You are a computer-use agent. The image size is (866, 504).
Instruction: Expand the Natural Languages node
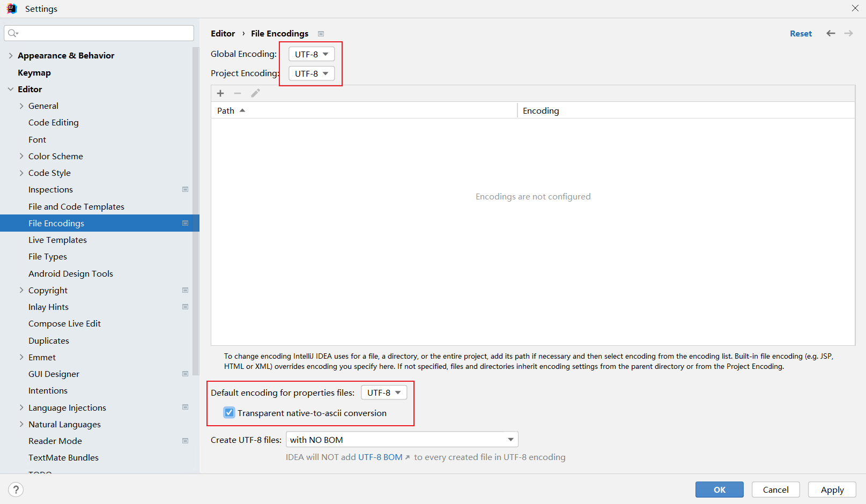pyautogui.click(x=21, y=424)
